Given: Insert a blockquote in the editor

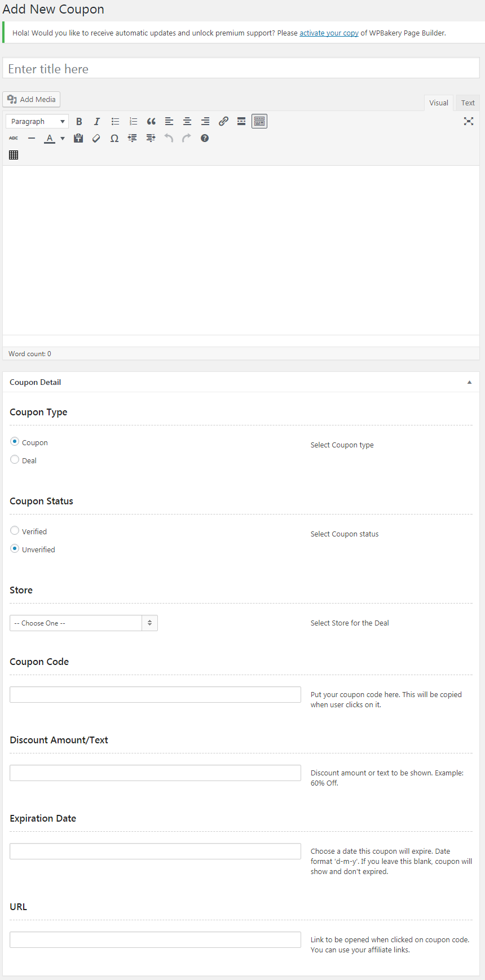Looking at the screenshot, I should [x=151, y=121].
